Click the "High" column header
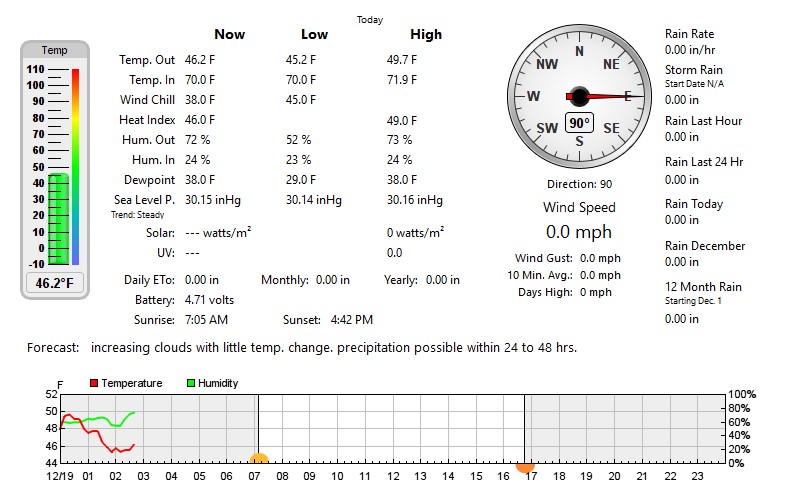The height and width of the screenshot is (493, 785). tap(426, 34)
